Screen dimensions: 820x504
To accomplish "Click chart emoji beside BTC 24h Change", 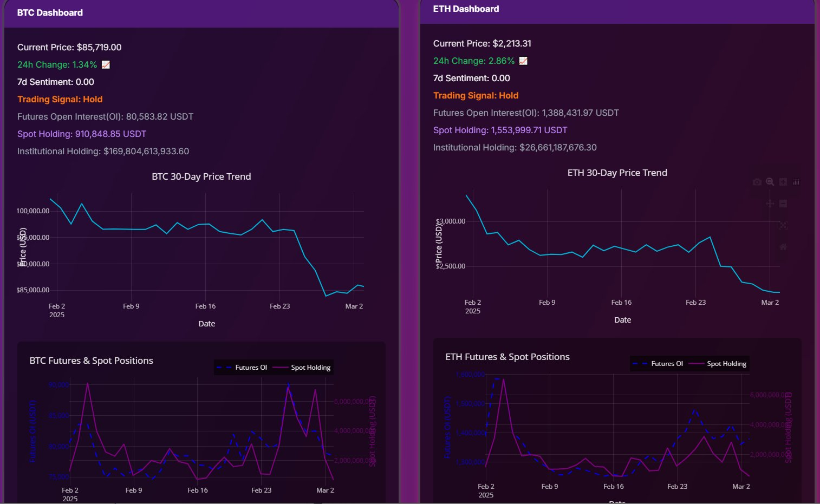I will point(106,65).
